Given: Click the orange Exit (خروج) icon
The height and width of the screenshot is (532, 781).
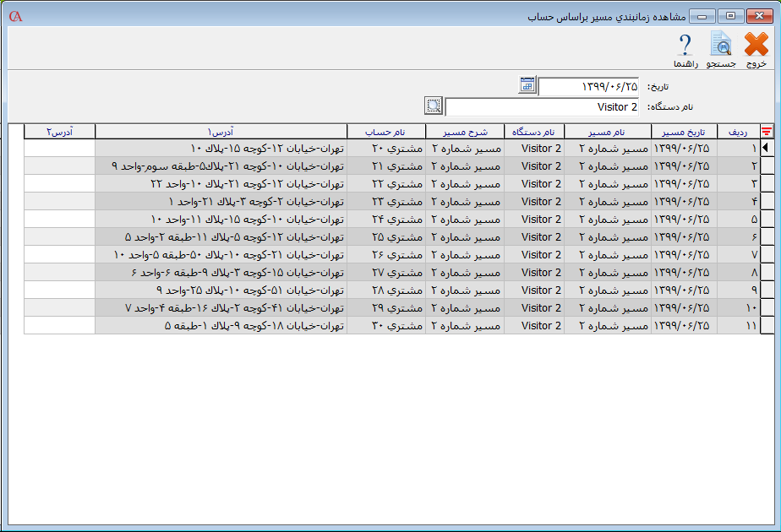Looking at the screenshot, I should pos(756,45).
